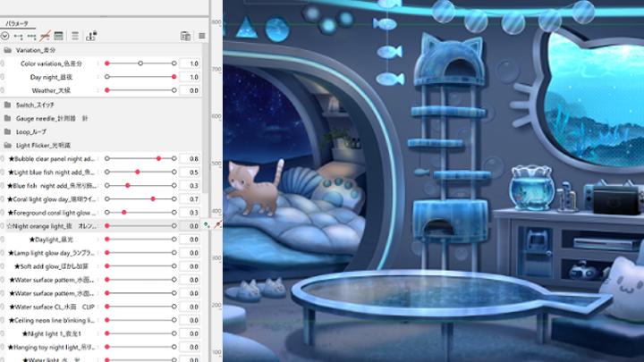Select the Hanging toy night light parameter name
644x362 pixels.
pos(51,347)
